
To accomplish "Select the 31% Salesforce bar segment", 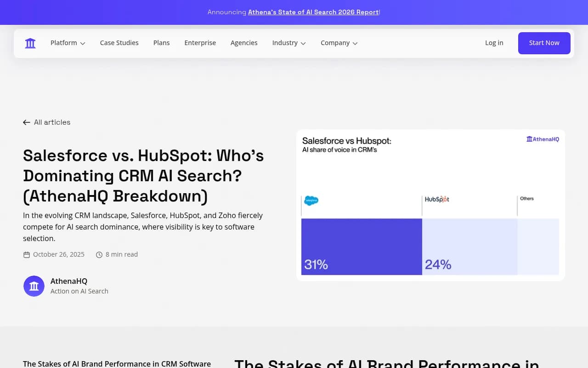I will point(362,247).
